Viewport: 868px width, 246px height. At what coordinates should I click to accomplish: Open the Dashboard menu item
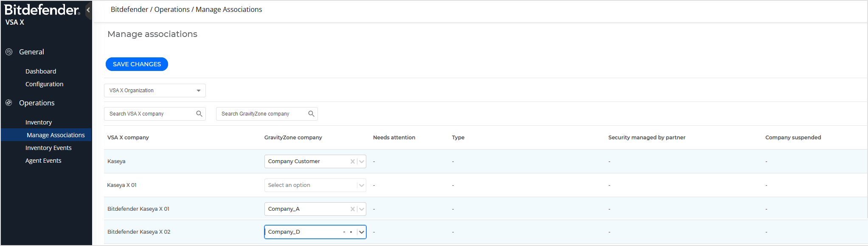tap(41, 71)
